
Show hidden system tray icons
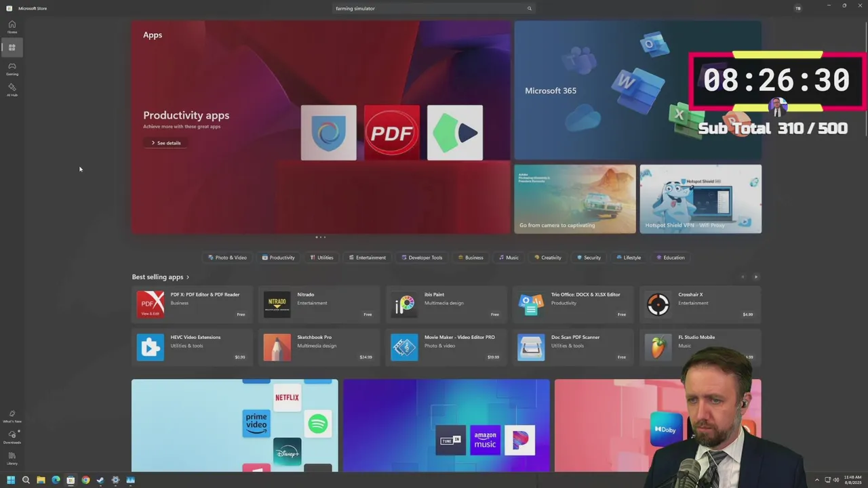816,480
